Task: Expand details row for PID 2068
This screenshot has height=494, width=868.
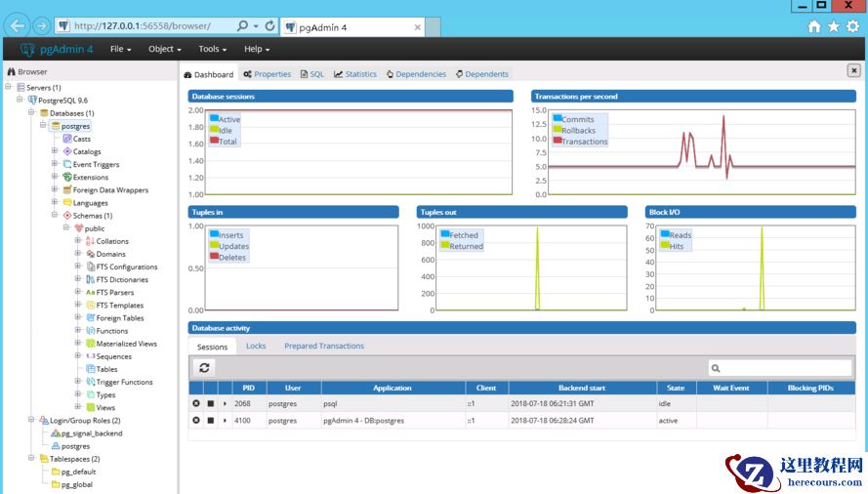Action: 225,404
